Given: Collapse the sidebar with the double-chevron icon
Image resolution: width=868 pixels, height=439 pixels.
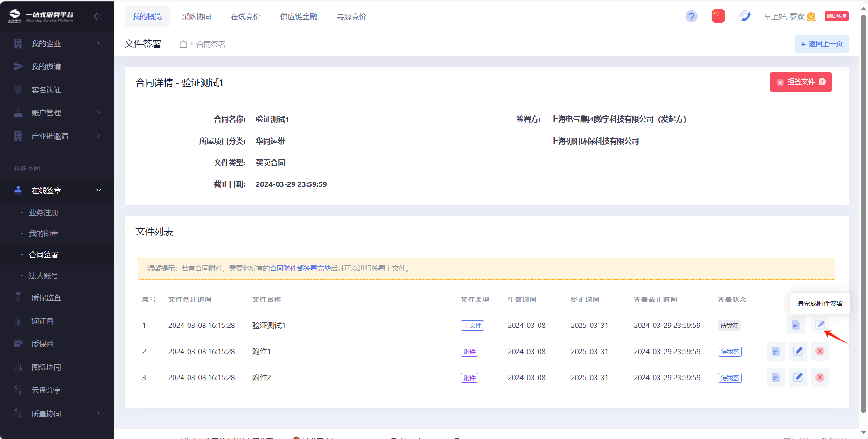Looking at the screenshot, I should (98, 17).
